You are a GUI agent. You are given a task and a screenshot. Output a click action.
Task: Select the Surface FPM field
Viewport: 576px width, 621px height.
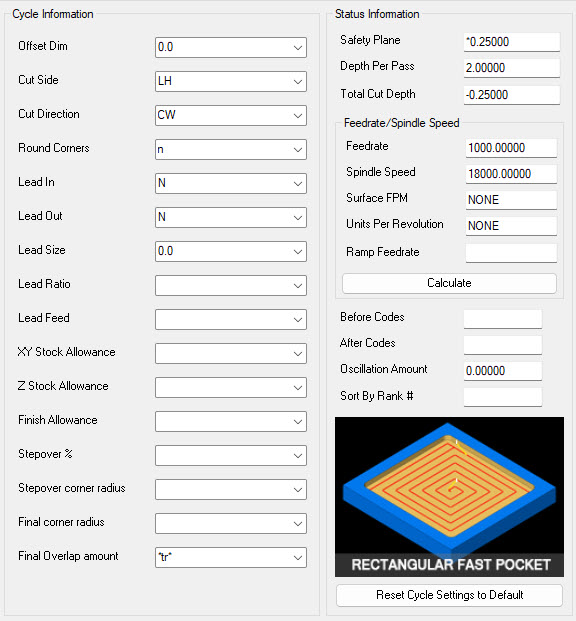[x=511, y=200]
